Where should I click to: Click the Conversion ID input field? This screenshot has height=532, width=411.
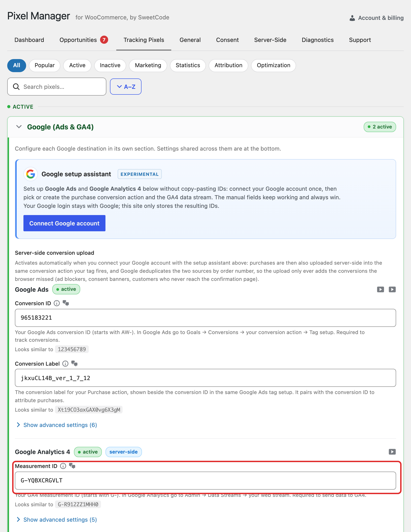click(x=205, y=318)
